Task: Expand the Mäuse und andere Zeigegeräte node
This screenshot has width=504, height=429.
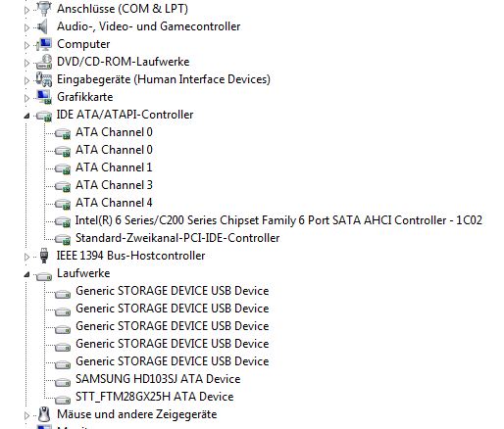Action: pyautogui.click(x=26, y=415)
